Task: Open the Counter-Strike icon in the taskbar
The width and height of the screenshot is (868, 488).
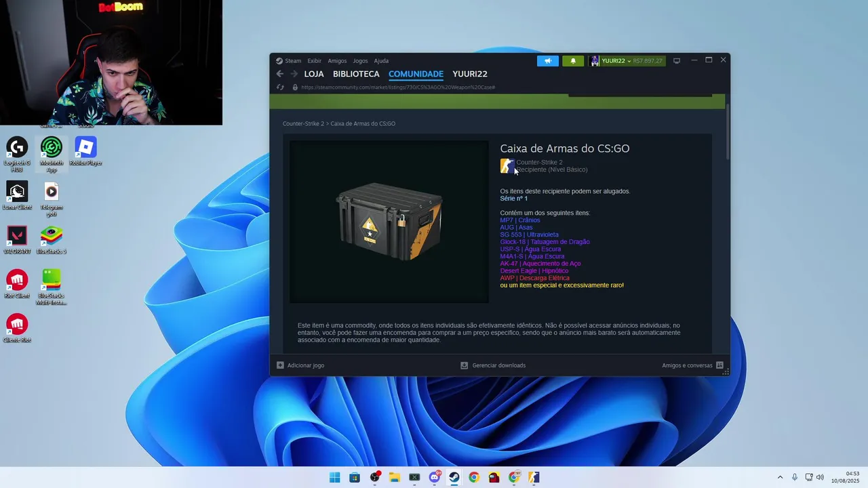Action: [x=534, y=477]
